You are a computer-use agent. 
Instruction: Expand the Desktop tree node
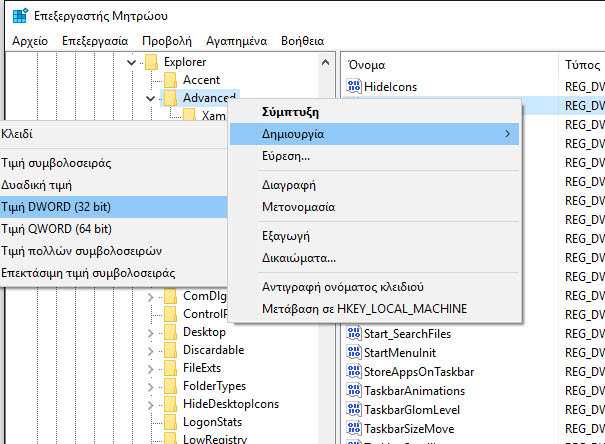coord(150,333)
